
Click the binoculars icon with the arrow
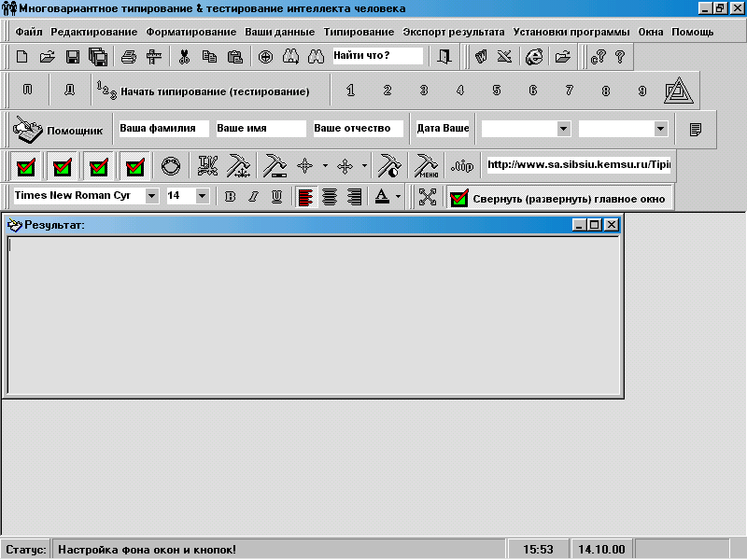pos(290,57)
